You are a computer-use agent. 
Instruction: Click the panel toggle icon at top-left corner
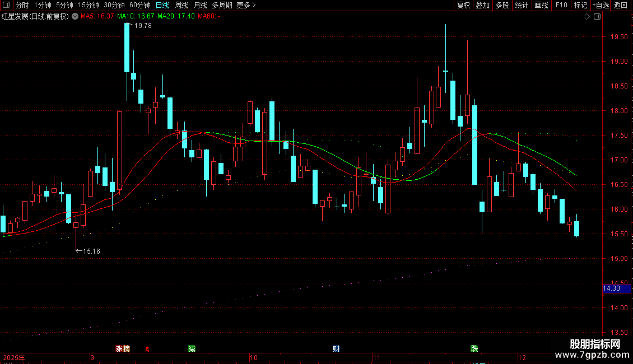point(6,5)
